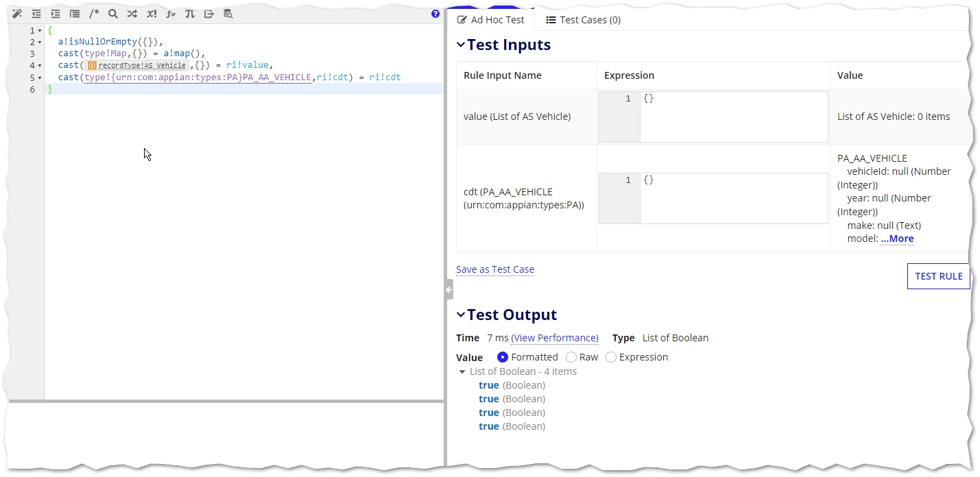Click the 7 ms time value
The width and height of the screenshot is (980, 477).
point(498,338)
